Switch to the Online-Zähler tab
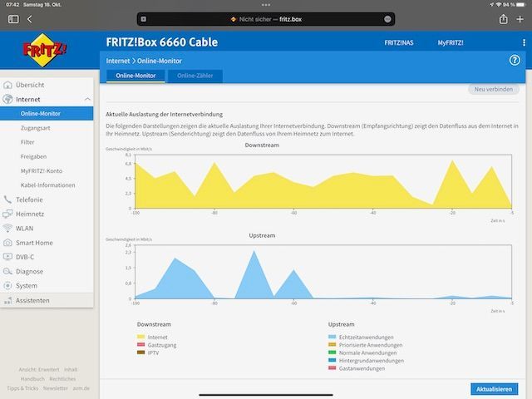 [195, 76]
